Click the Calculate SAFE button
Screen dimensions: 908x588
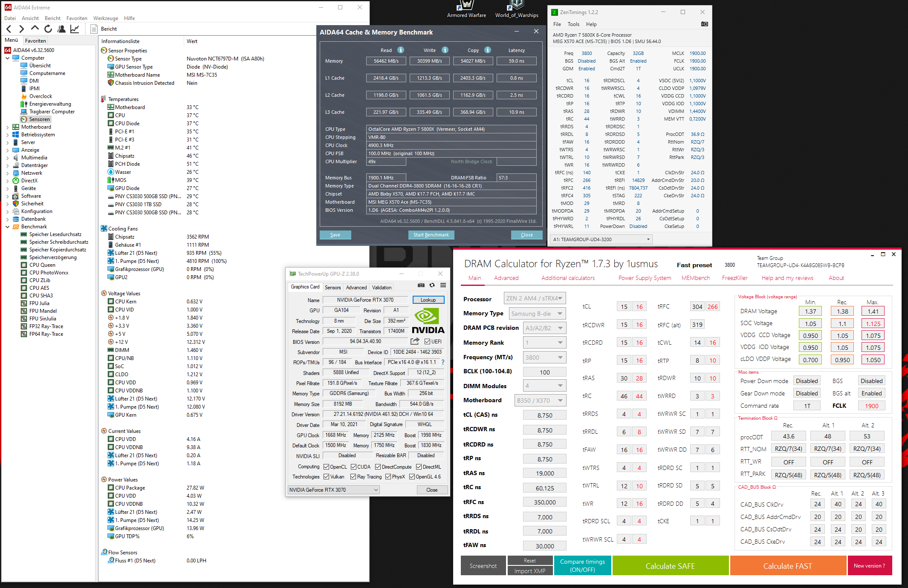point(670,566)
